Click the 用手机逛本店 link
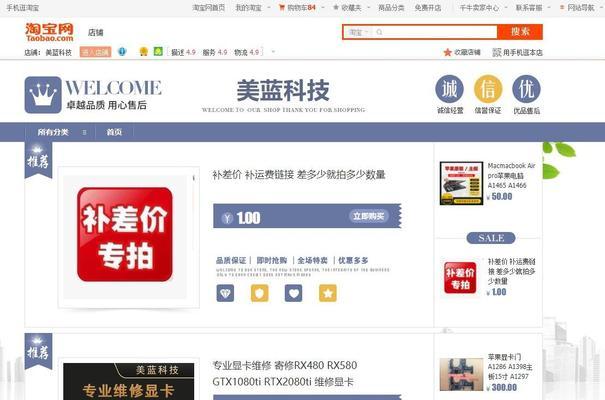 pos(522,52)
